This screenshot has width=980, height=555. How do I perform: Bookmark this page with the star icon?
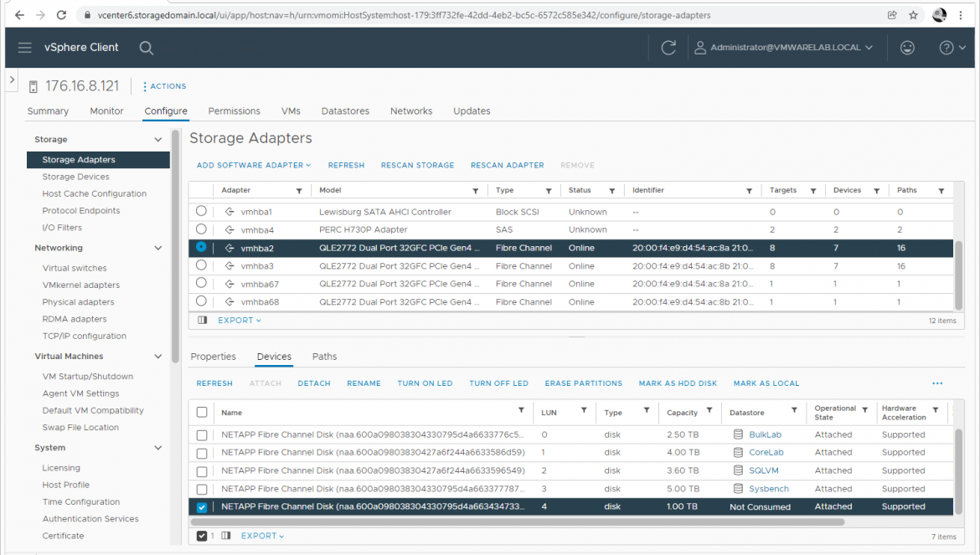[x=913, y=15]
